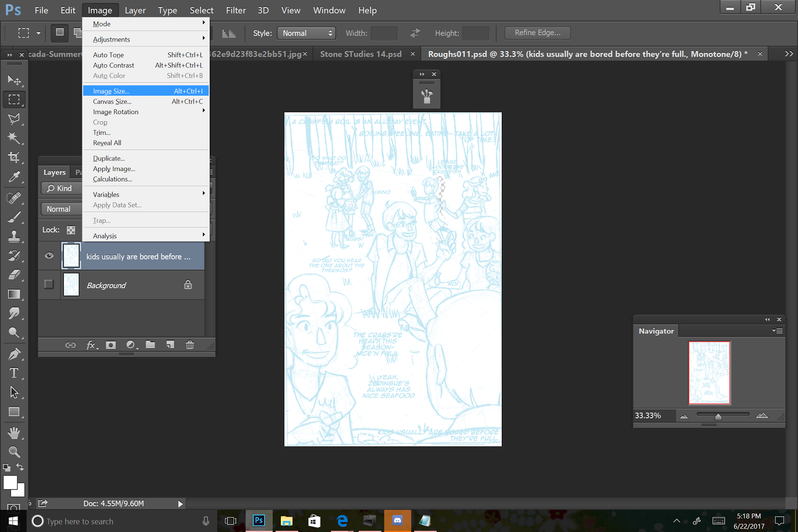Open the marquee tool preset picker arrow
Viewport: 798px width, 532px height.
(x=38, y=33)
